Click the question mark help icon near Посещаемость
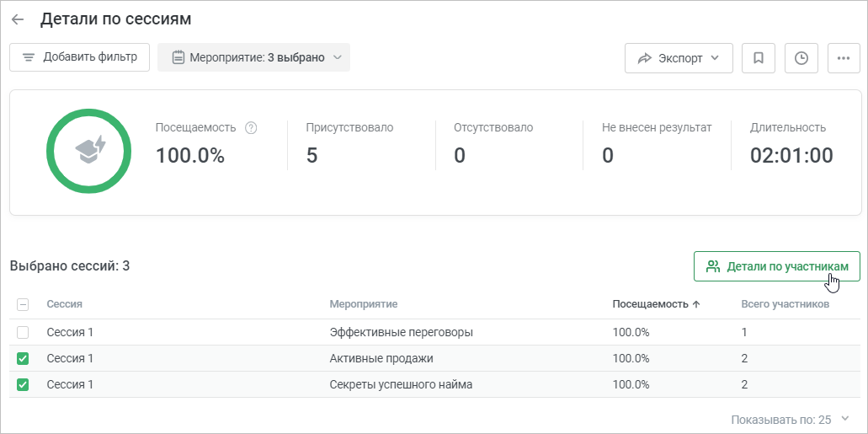This screenshot has width=868, height=434. tap(251, 127)
